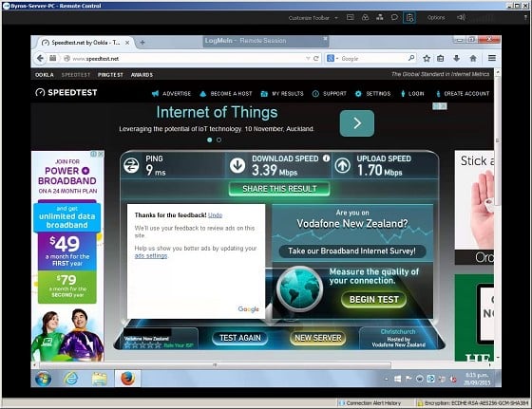Toggle the speaker sound icon in remote toolbar
Screen dimensions: 532x409
point(461,17)
